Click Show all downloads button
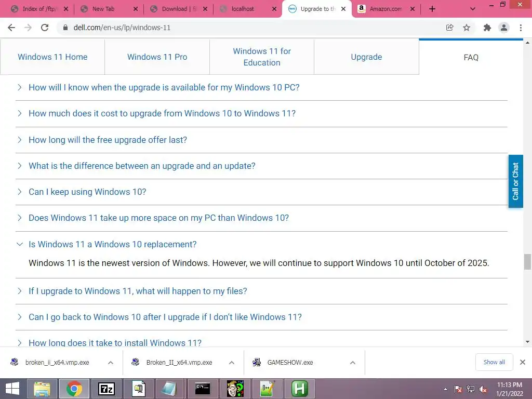 [494, 362]
